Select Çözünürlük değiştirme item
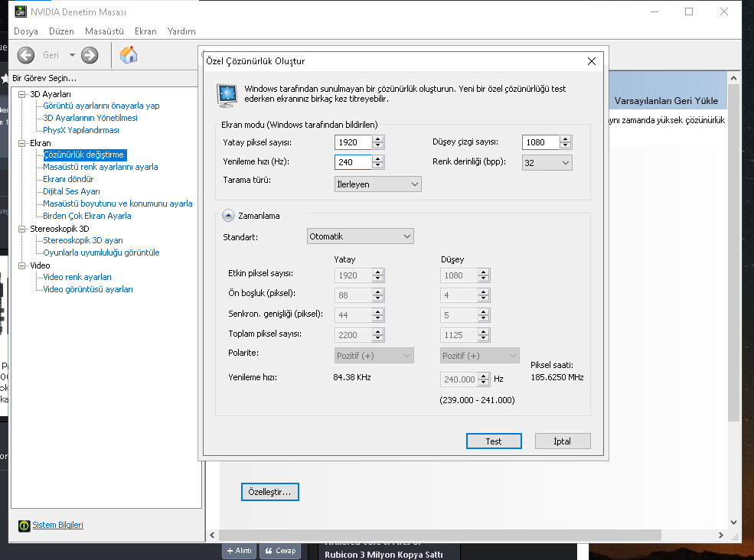The image size is (754, 560). pos(84,155)
